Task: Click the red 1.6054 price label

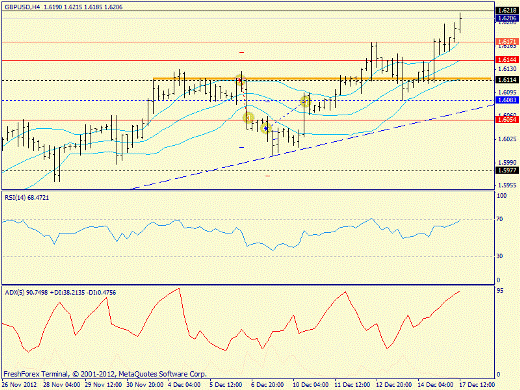Action: 507,120
